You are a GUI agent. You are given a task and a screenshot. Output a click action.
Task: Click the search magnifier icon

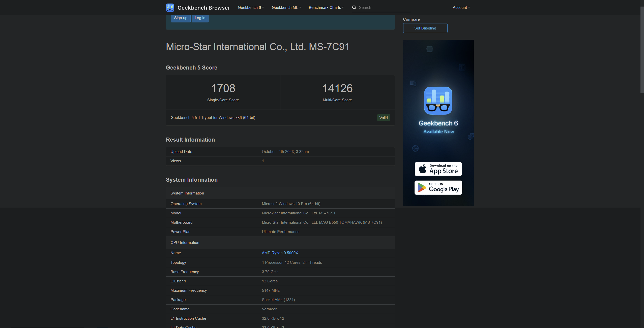click(x=354, y=8)
